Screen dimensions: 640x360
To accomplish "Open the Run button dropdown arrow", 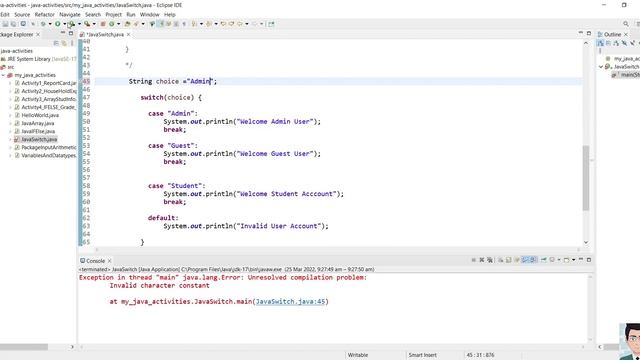I will (64, 24).
